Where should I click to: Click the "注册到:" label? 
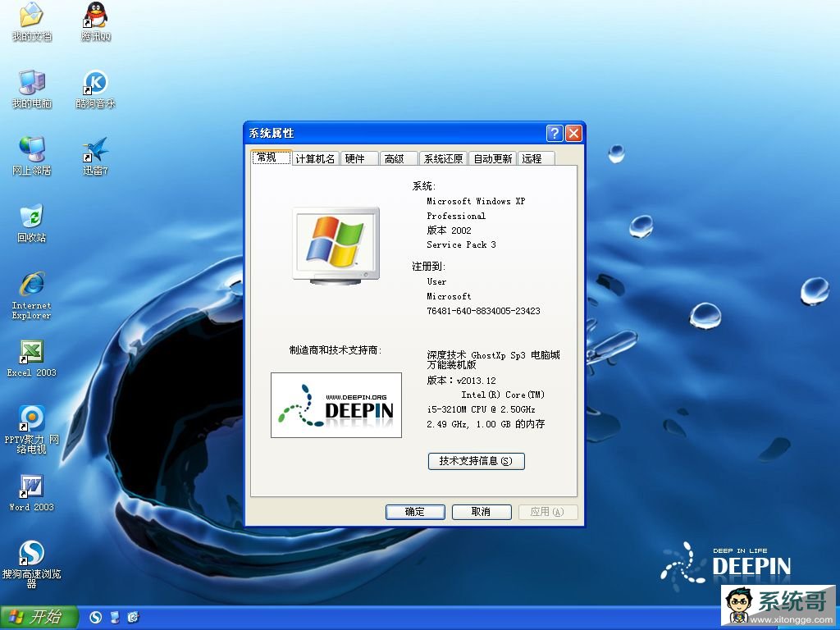coord(428,267)
